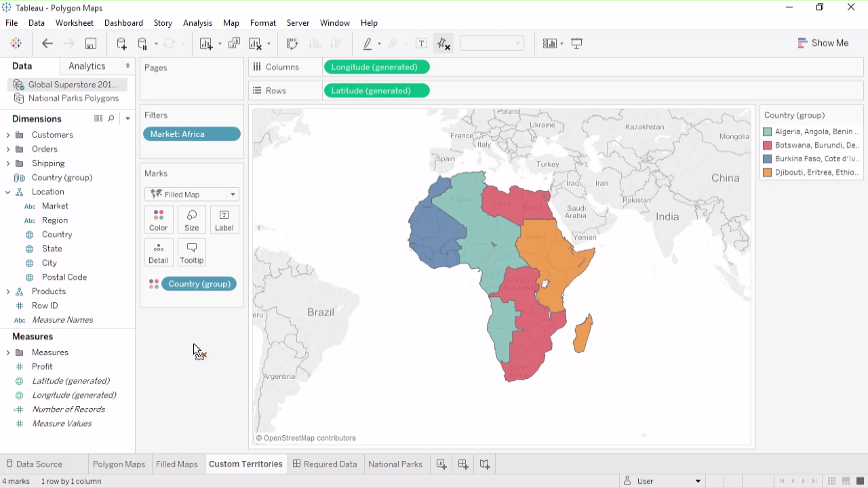Screen dimensions: 868x488
Task: Expand the Customers folder
Action: tap(8, 135)
